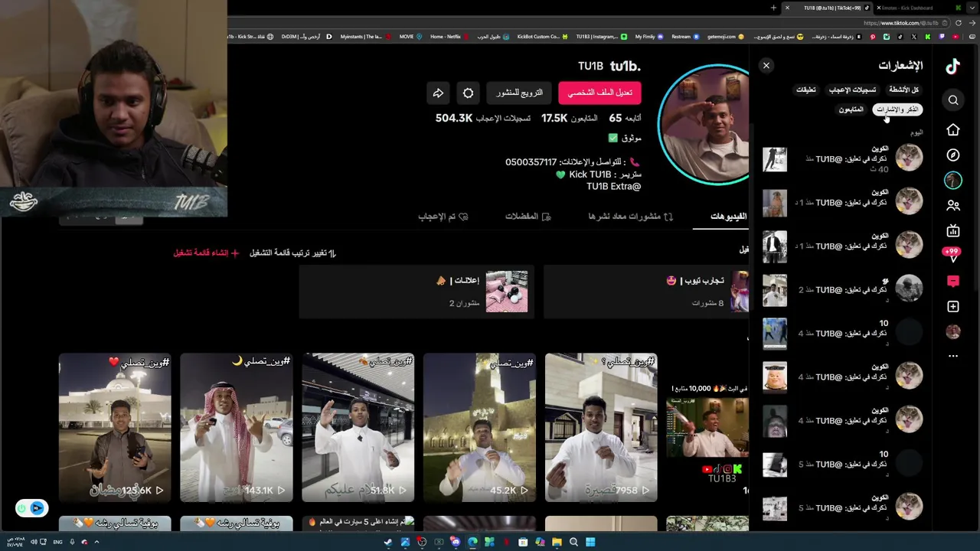Click the Upload plus-square icon

click(x=953, y=306)
